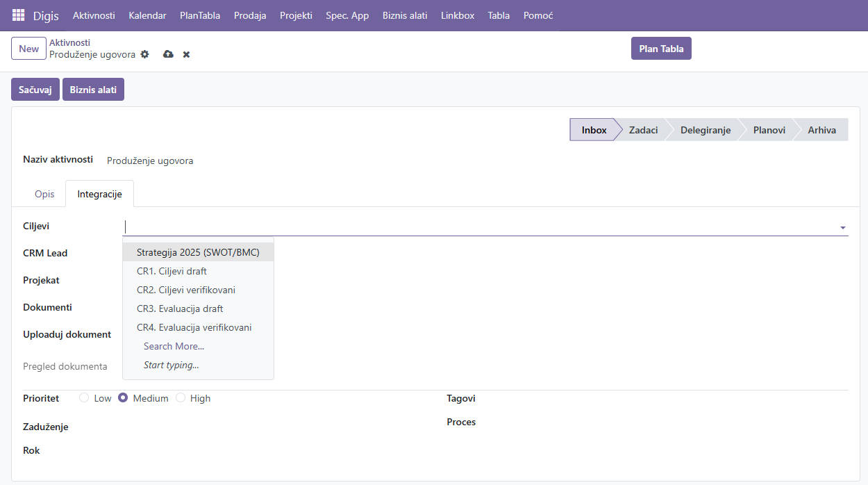Select Medium priority radio button

[123, 398]
